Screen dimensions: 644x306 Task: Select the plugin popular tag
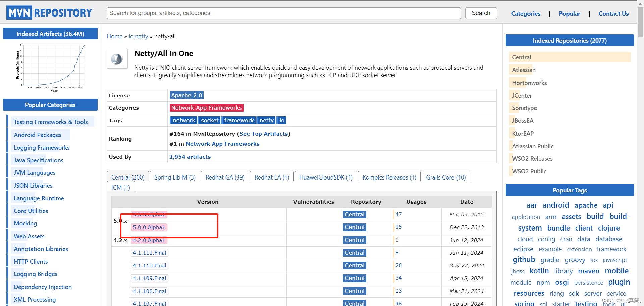pyautogui.click(x=619, y=282)
